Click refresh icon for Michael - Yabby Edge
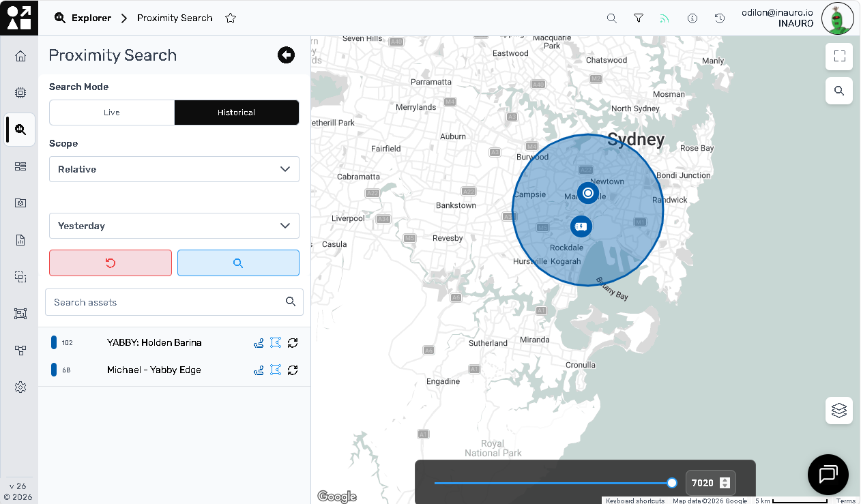861x504 pixels. (293, 370)
